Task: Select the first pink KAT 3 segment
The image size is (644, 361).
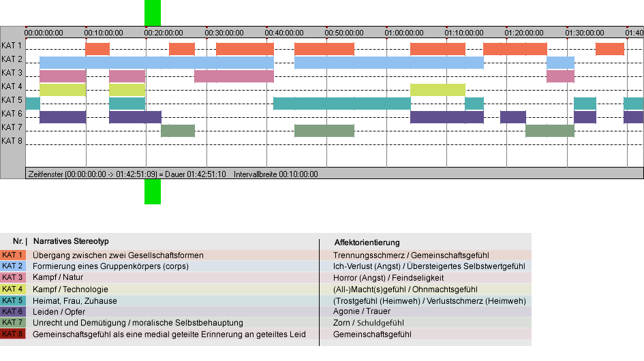Action: click(x=63, y=76)
